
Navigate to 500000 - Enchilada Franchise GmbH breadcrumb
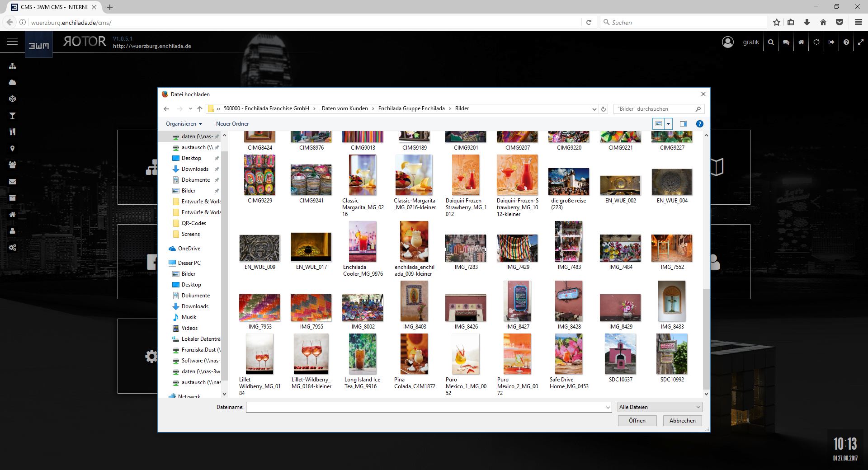267,108
